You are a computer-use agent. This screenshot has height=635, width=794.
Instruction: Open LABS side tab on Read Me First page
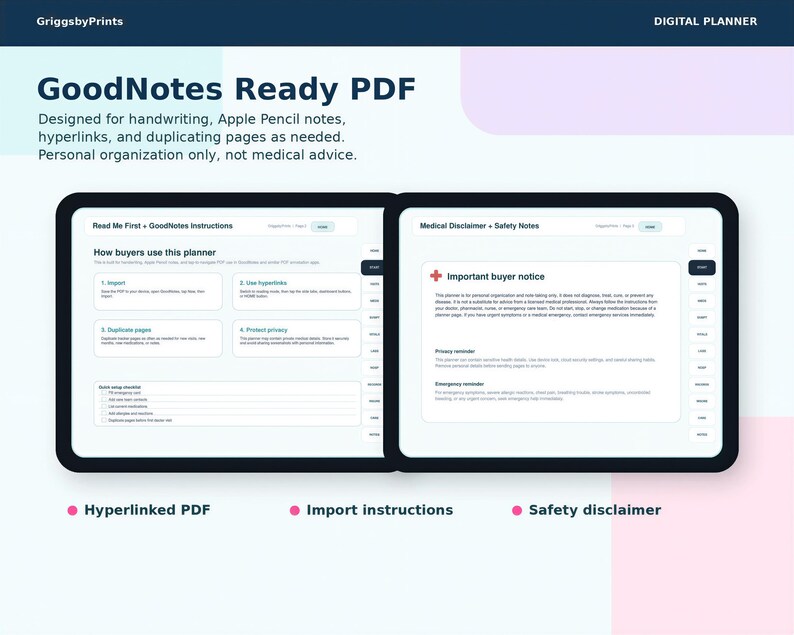coord(374,351)
